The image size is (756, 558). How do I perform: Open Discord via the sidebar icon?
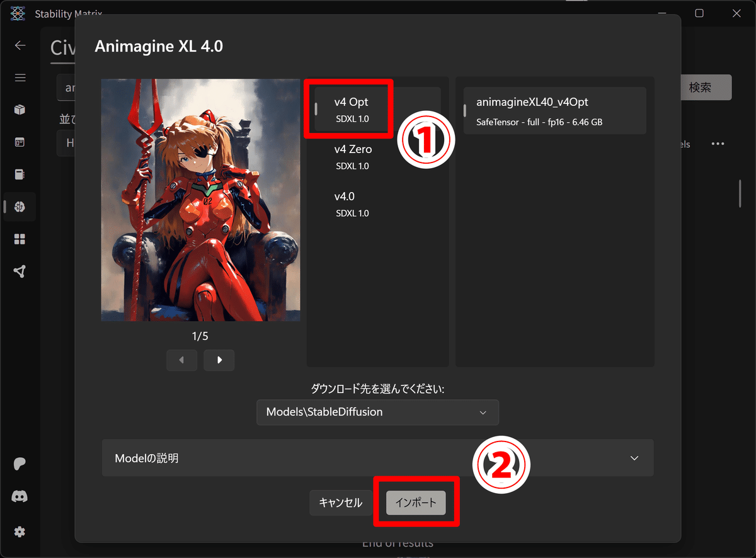tap(20, 496)
